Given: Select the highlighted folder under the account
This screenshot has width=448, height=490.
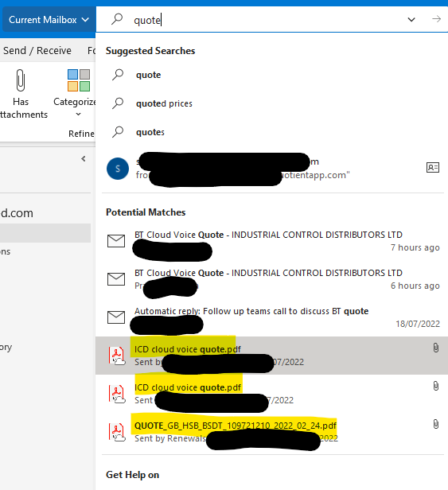Looking at the screenshot, I should (45, 233).
